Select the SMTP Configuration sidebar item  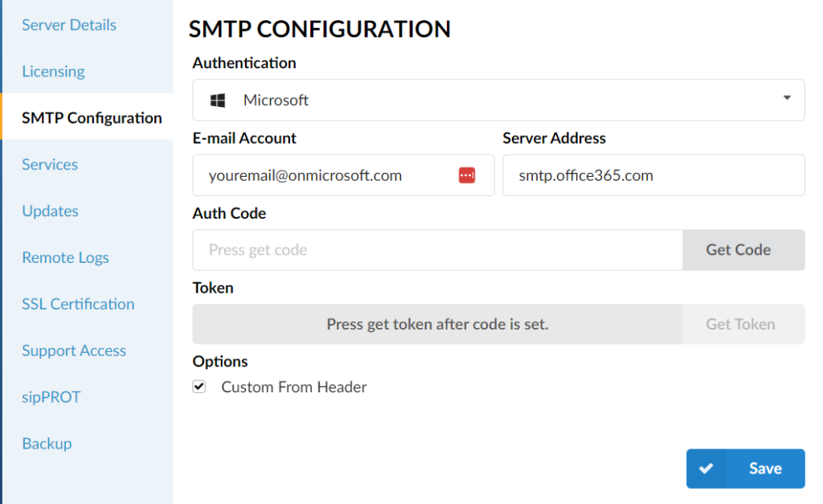click(92, 117)
